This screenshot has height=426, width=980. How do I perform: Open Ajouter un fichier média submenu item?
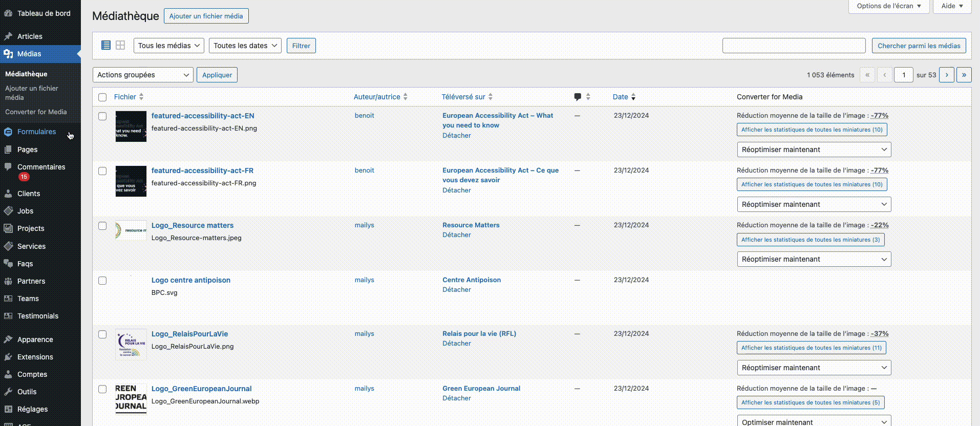coord(32,93)
